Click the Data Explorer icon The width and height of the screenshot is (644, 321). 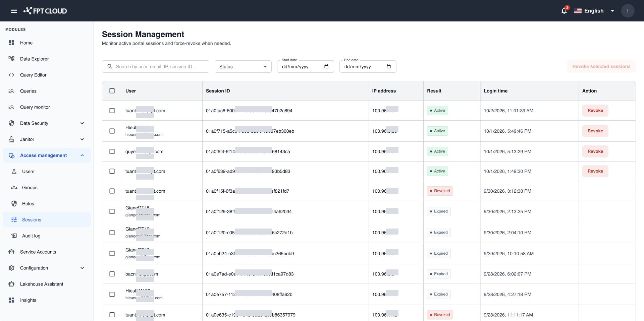[11, 59]
